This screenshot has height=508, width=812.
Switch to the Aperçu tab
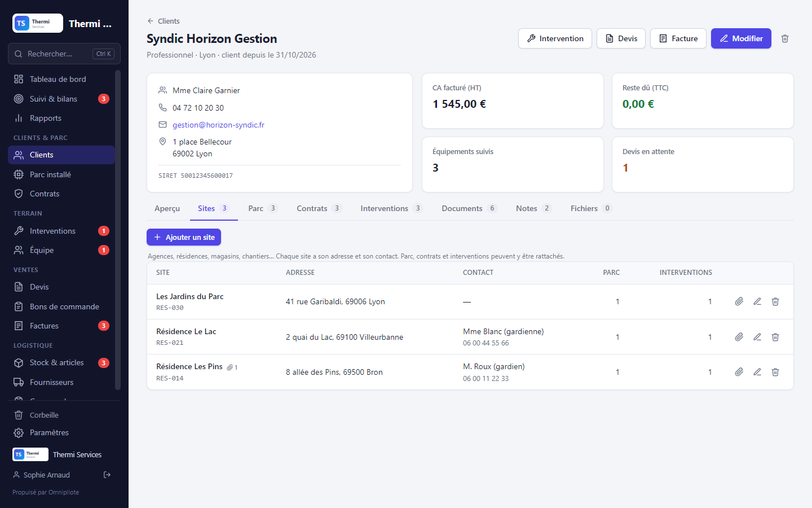[167, 208]
